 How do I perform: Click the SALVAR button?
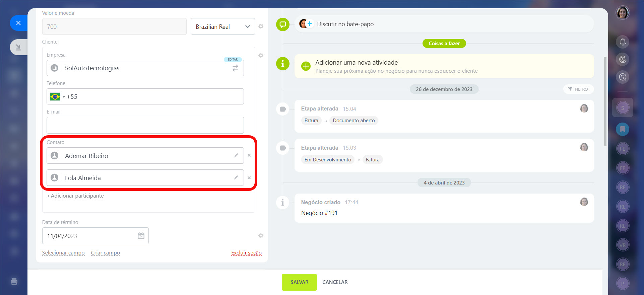[299, 282]
